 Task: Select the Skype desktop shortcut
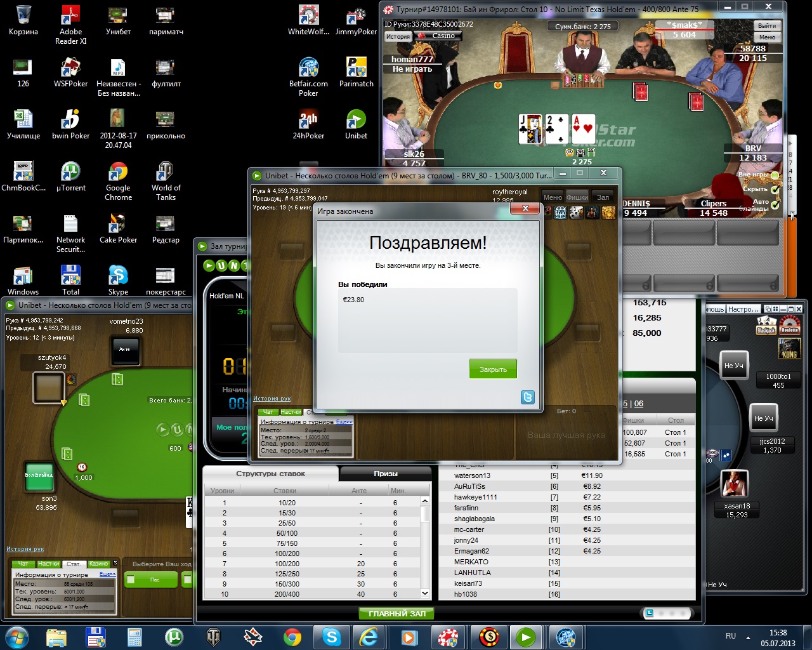point(118,281)
